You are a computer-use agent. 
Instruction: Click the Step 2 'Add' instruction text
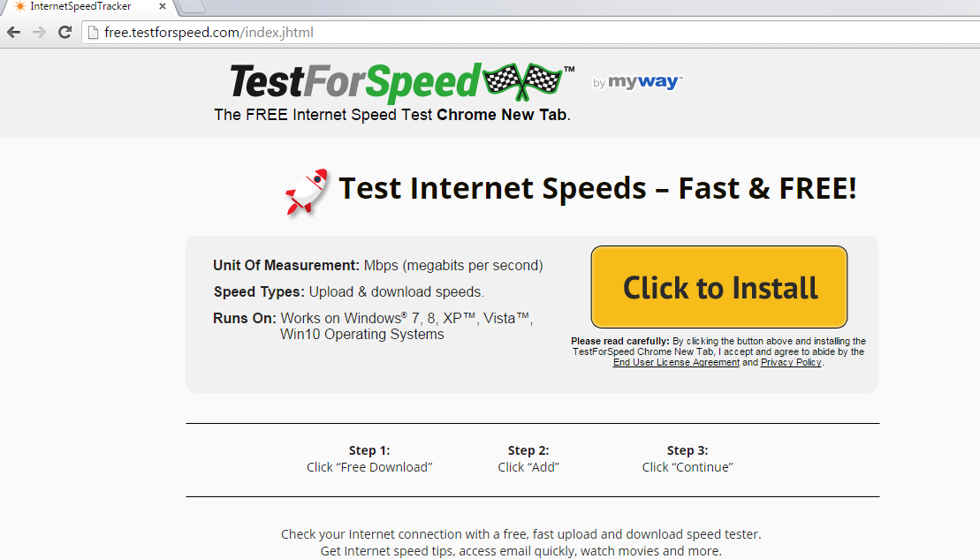[x=528, y=467]
